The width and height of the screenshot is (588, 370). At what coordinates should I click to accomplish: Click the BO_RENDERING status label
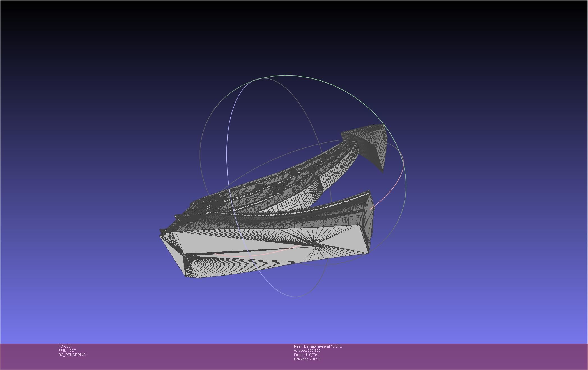point(72,355)
